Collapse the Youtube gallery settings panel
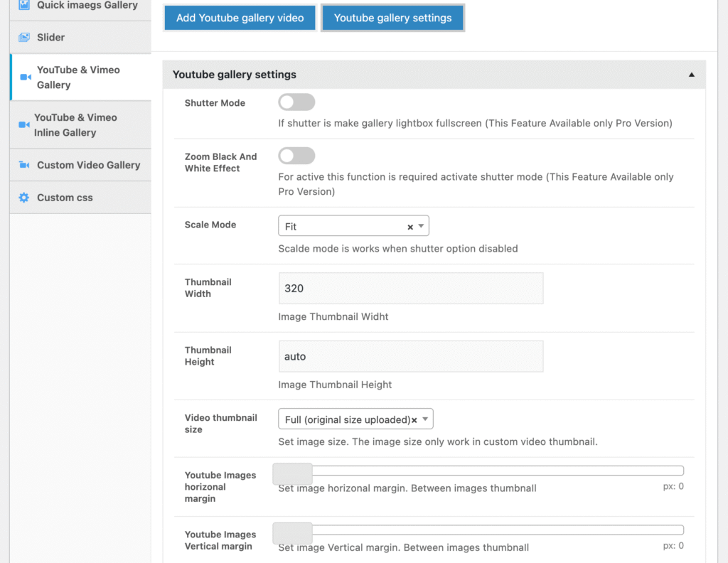This screenshot has height=563, width=728. coord(691,75)
